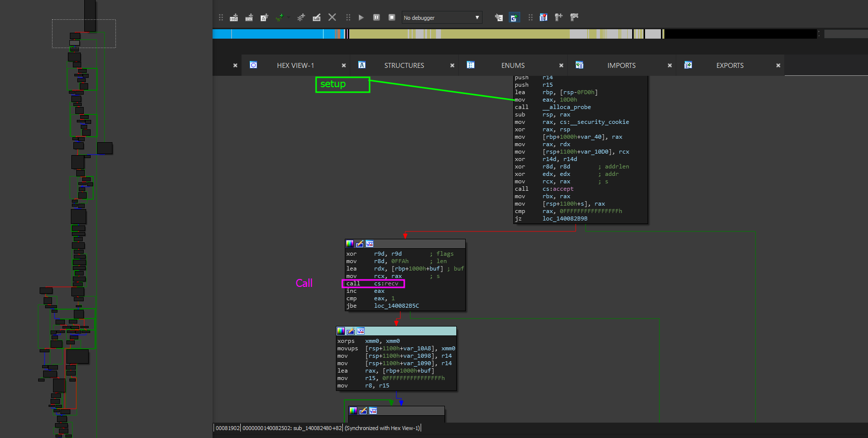Click the node color icon on recv block
Screen dimensions: 868x438
[350, 244]
